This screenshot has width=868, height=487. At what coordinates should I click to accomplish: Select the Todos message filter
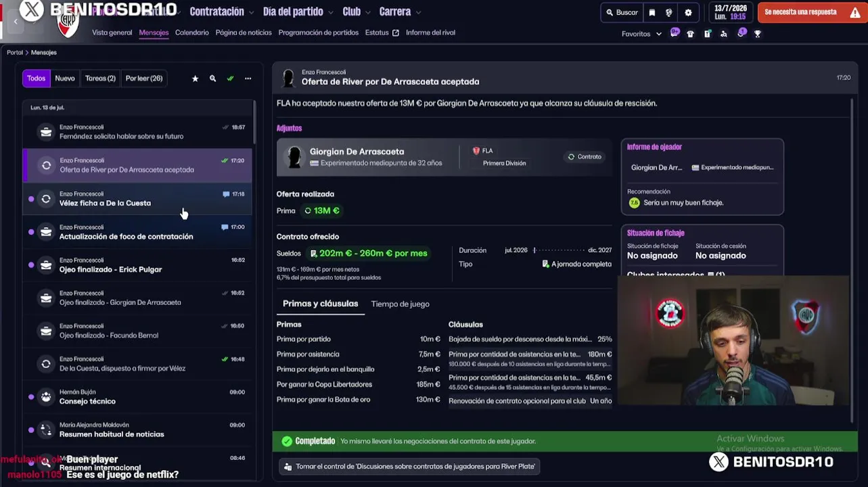point(36,78)
